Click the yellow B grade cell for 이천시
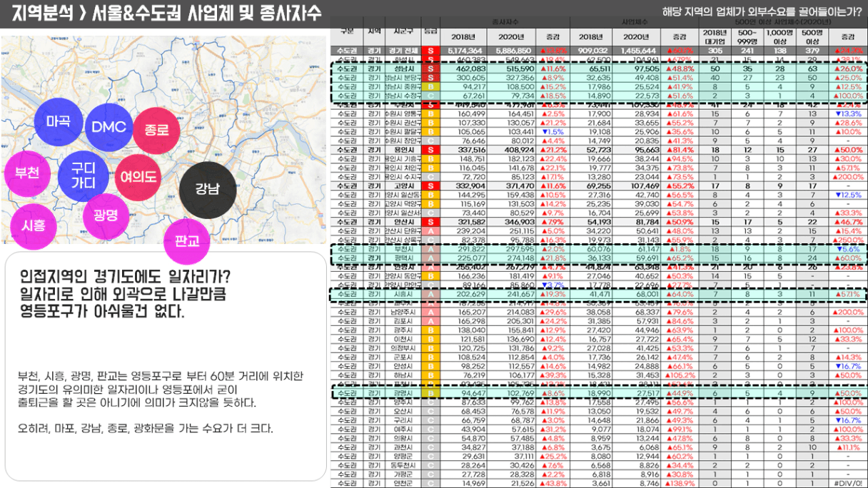Viewport: 868px width, 488px height. point(430,339)
